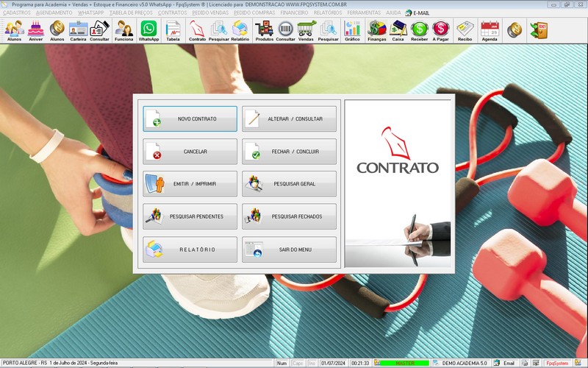Click the Ins indicator in the status bar
The height and width of the screenshot is (368, 588).
click(312, 363)
